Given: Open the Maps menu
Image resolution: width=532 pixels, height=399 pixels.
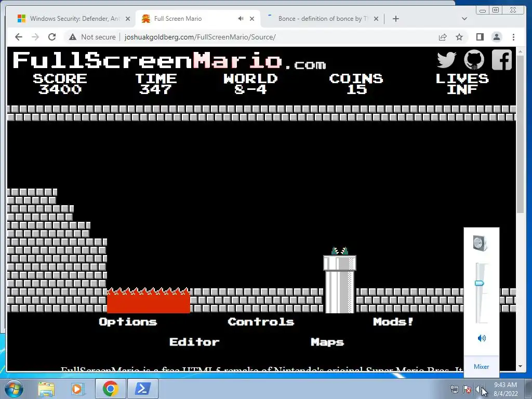Looking at the screenshot, I should point(327,342).
